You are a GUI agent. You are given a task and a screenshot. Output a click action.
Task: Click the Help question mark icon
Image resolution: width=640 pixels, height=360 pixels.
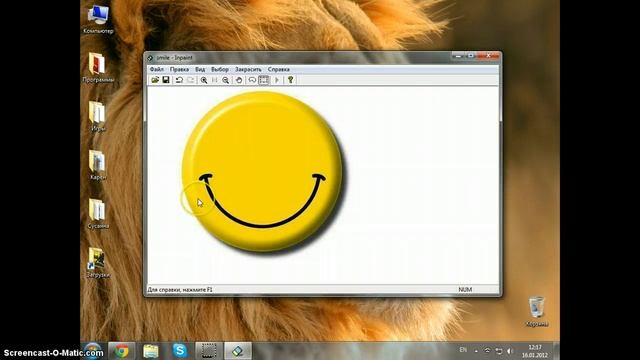tap(291, 80)
